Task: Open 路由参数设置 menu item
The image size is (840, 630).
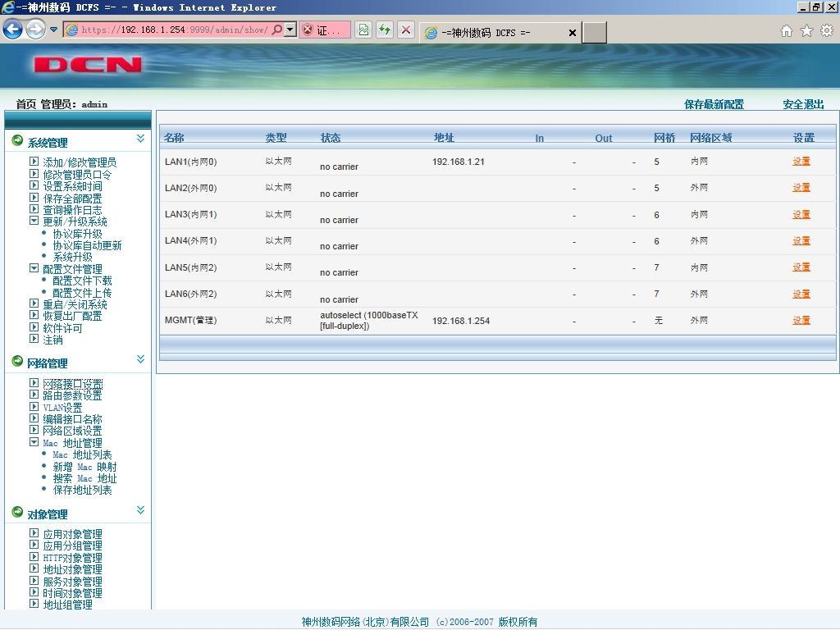Action: [72, 395]
